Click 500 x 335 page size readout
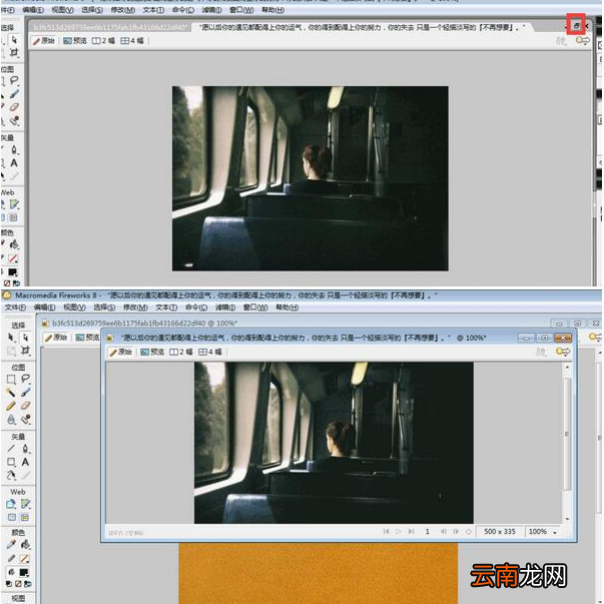The height and width of the screenshot is (604, 604). [500, 532]
